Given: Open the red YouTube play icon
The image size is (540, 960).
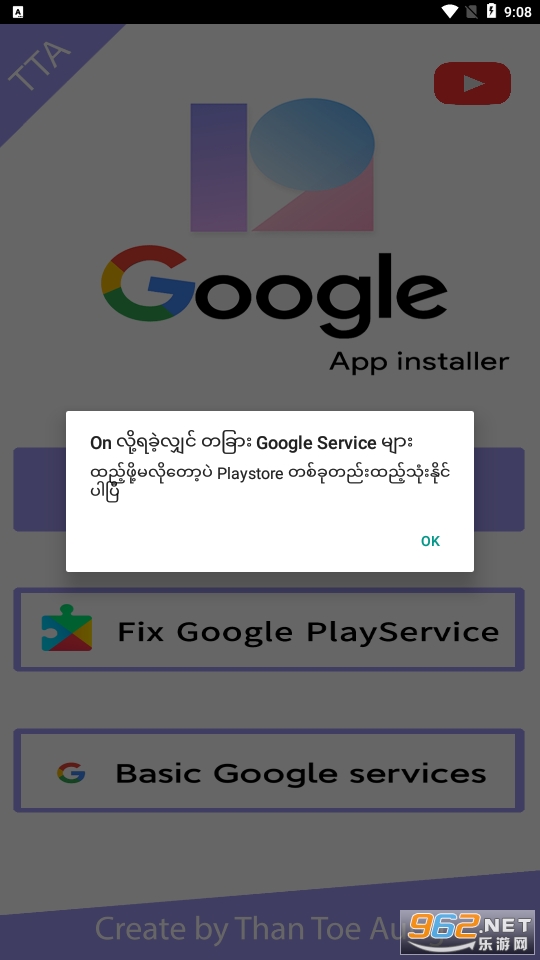Looking at the screenshot, I should click(x=472, y=83).
